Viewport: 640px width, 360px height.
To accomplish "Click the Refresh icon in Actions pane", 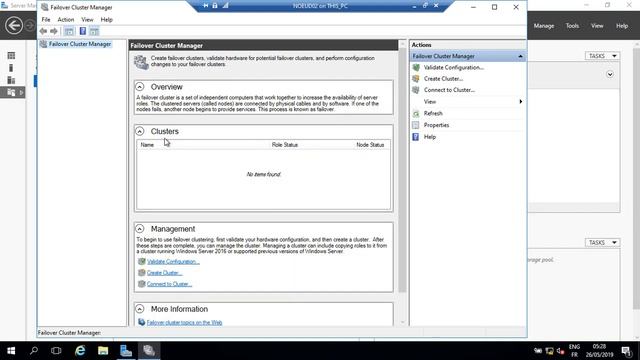I will click(416, 113).
